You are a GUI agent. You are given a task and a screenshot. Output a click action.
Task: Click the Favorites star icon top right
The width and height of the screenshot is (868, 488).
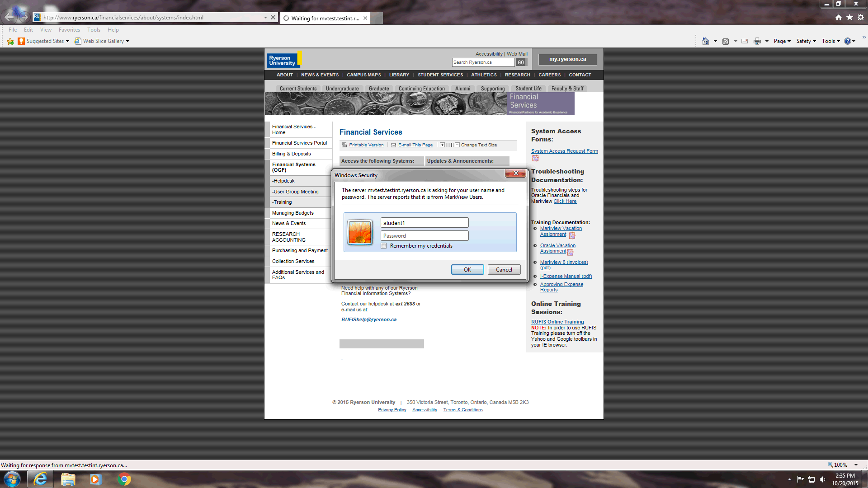point(849,17)
